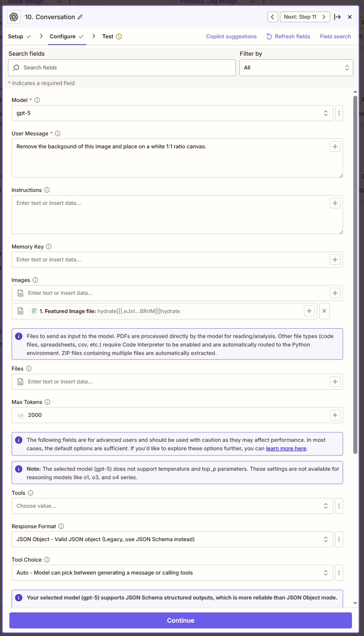Viewport: 364px width, 636px height.
Task: Click the pencil icon to rename step
Action: coord(80,17)
